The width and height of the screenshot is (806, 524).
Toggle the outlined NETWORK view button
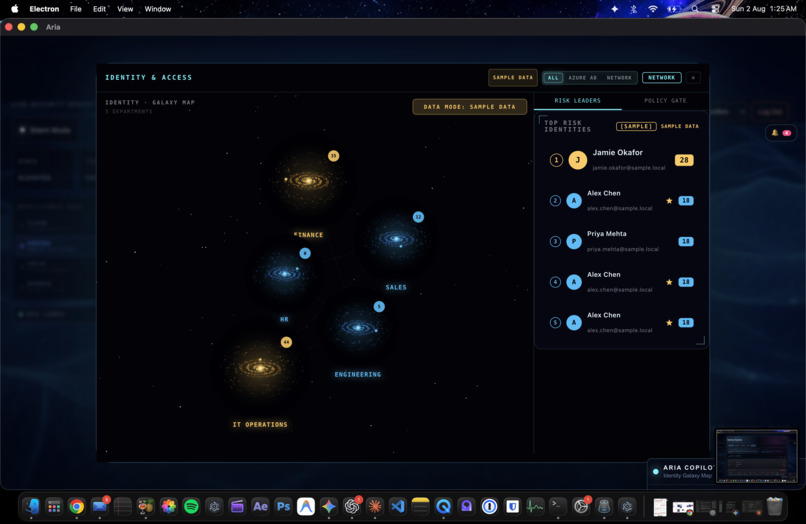pyautogui.click(x=662, y=78)
